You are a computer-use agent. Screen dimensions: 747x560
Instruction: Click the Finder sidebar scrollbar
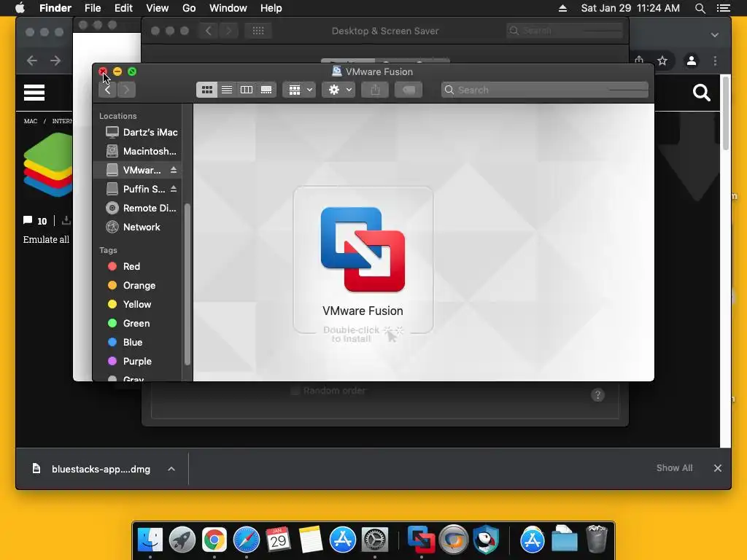point(187,284)
